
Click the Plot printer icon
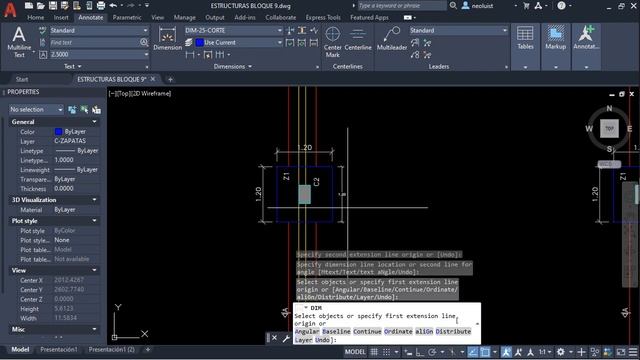101,6
